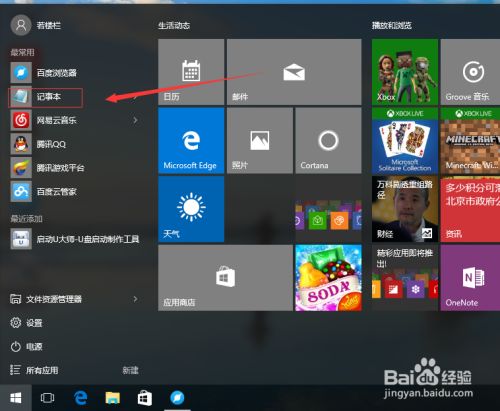The width and height of the screenshot is (500, 411).
Task: Launch Candy Crush Soda Saga tile
Action: pos(328,278)
